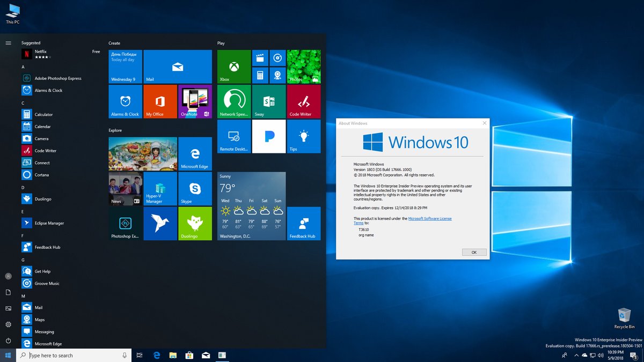Open the Action Center with 3 notifications
Screen dimensions: 644x362
click(x=633, y=355)
